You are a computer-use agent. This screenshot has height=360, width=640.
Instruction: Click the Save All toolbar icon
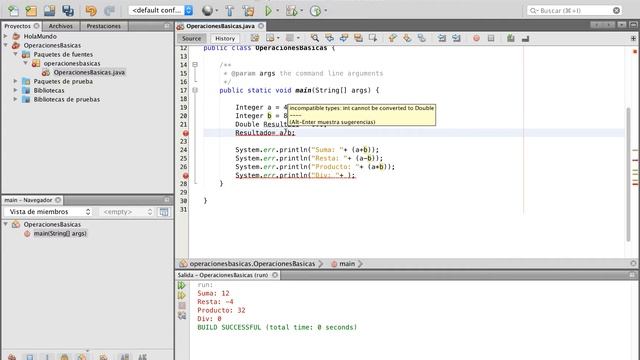pos(68,10)
